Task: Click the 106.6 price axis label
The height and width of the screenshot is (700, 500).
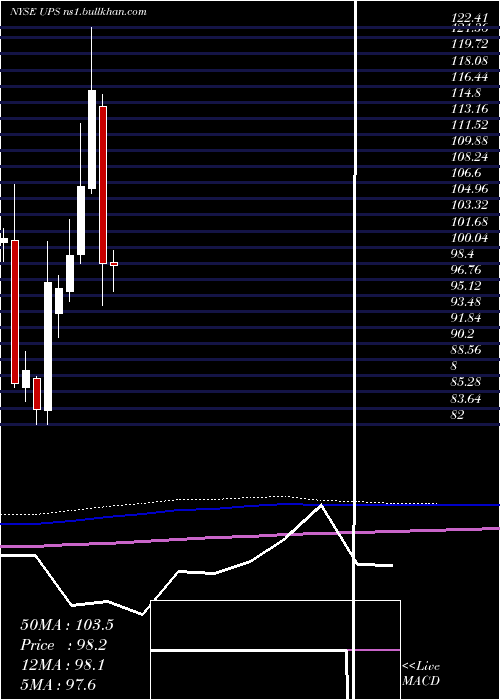Action: [466, 173]
